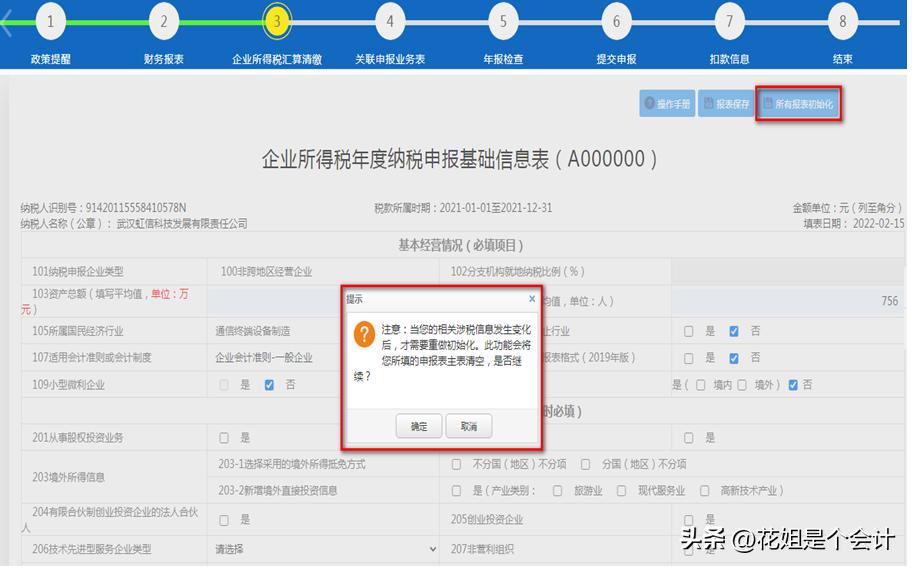Go to step 8 结束
Screen dimensions: 912x568
click(842, 22)
